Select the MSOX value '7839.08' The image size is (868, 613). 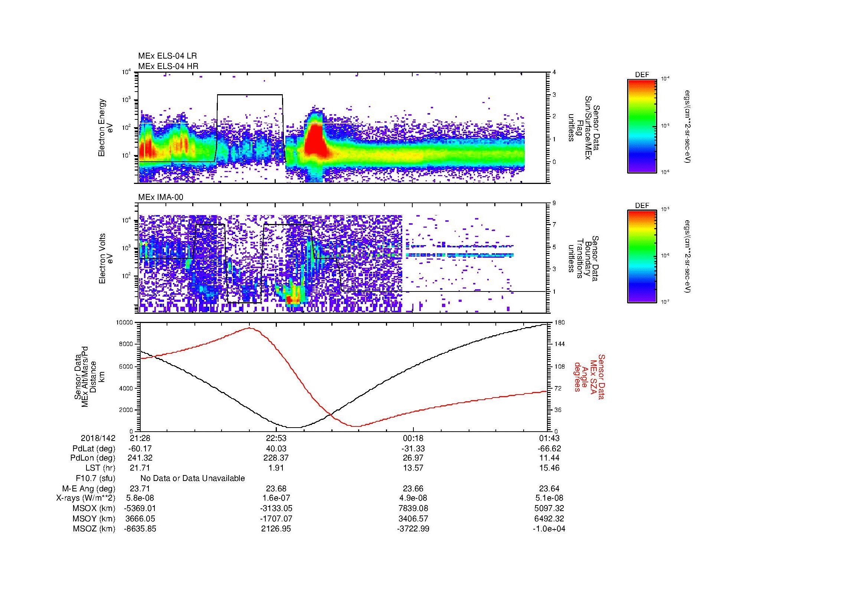coord(413,508)
